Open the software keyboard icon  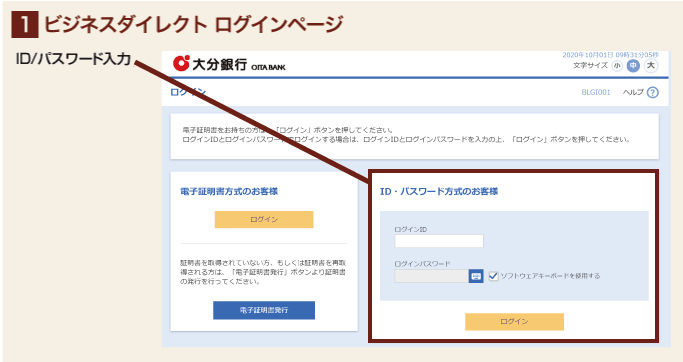[476, 276]
